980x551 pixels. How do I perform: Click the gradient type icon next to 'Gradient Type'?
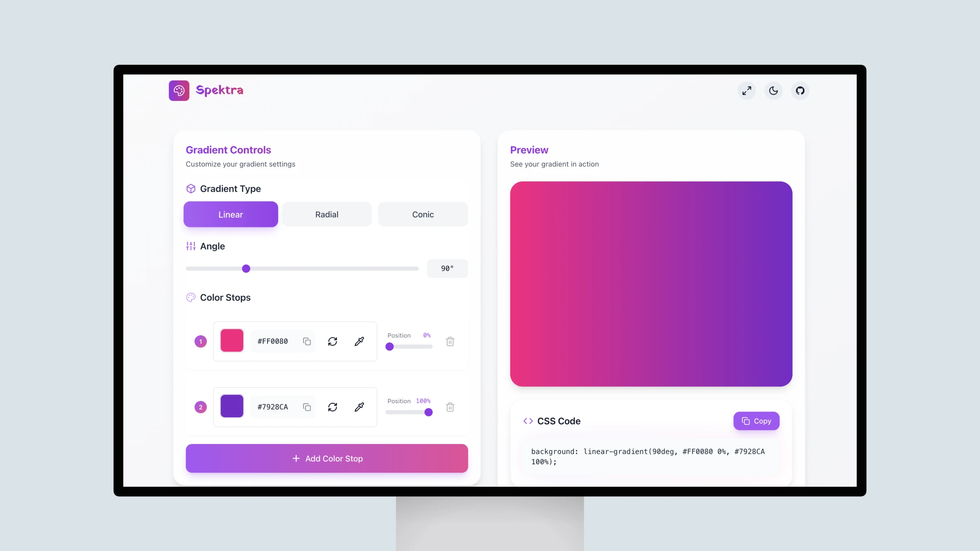pos(191,188)
